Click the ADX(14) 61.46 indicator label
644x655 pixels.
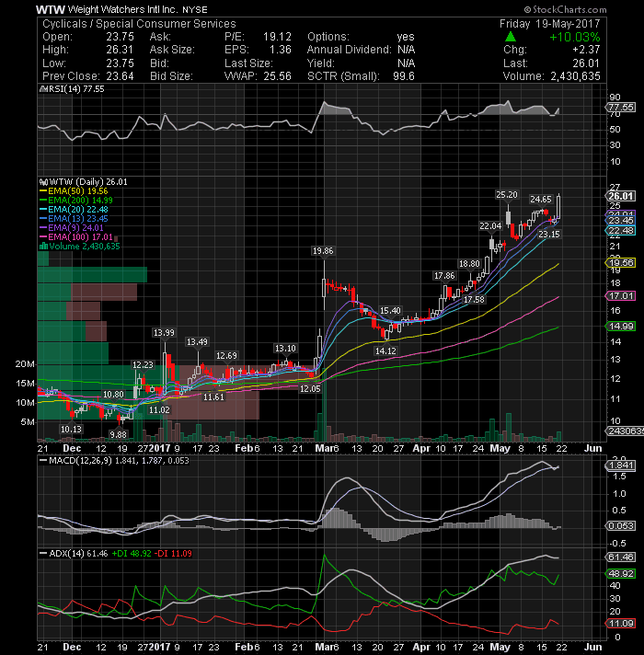click(74, 554)
